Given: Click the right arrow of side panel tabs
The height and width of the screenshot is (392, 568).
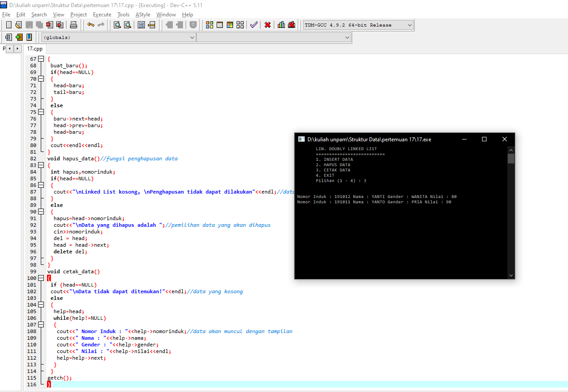Looking at the screenshot, I should click(x=18, y=48).
